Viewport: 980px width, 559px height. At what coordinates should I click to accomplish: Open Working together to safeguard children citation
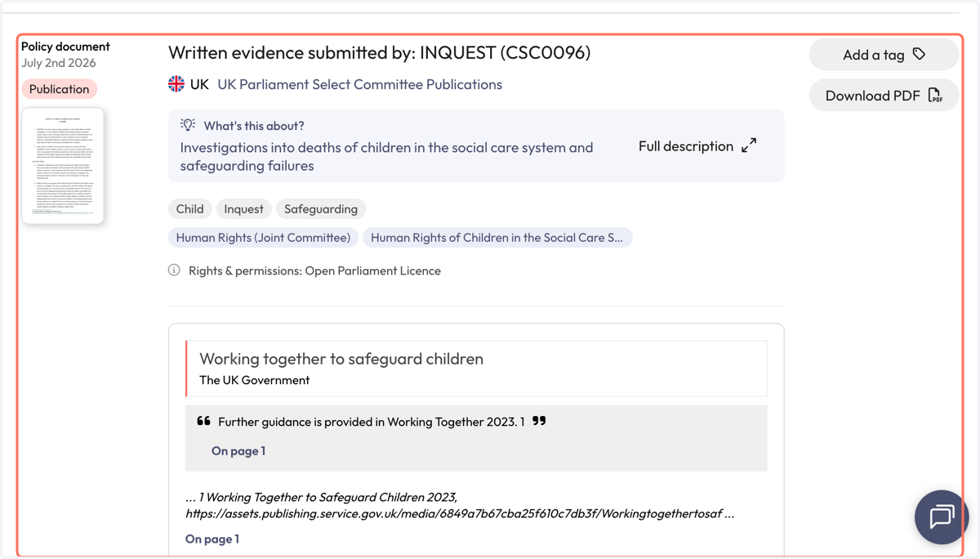pos(341,359)
